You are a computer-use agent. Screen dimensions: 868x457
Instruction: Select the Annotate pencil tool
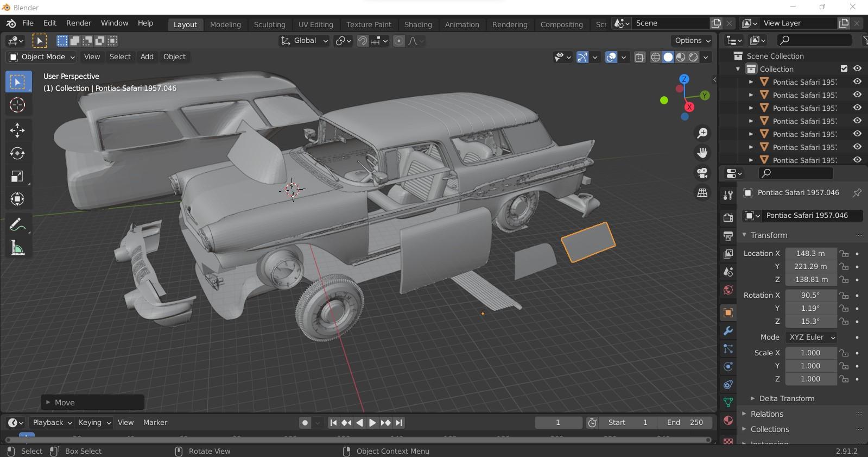[17, 224]
